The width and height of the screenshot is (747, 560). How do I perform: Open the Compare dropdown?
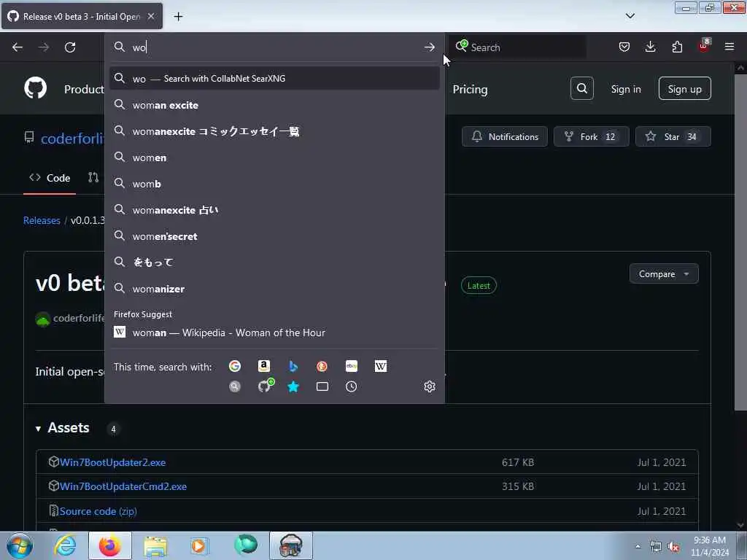coord(664,274)
